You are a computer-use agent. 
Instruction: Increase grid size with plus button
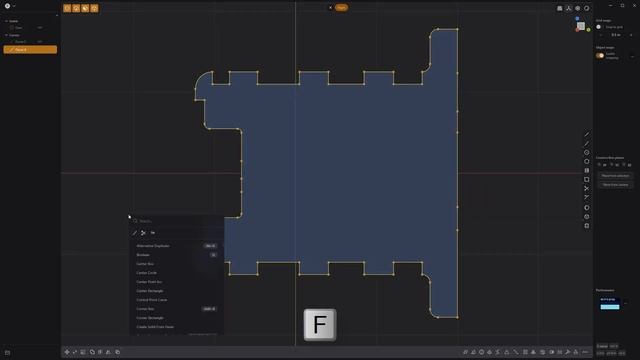click(631, 35)
